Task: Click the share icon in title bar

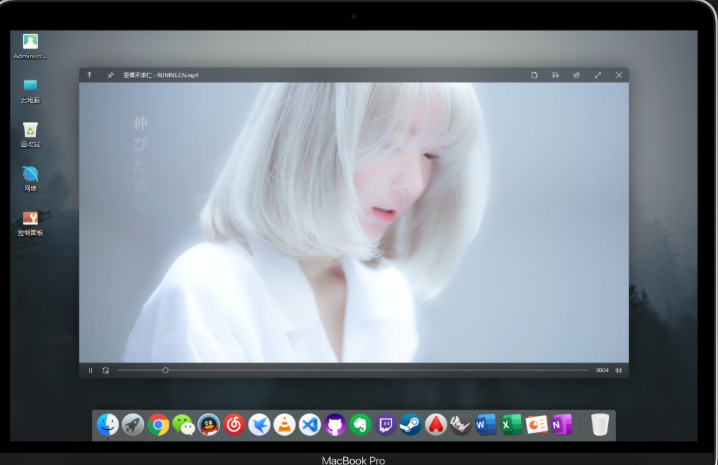Action: (576, 75)
